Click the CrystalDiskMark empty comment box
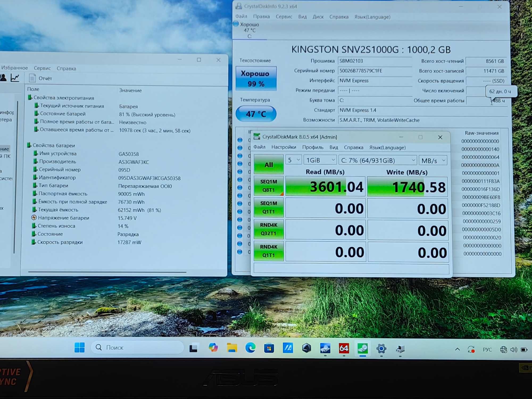Screen dimensions: 532x399 (x=351, y=268)
